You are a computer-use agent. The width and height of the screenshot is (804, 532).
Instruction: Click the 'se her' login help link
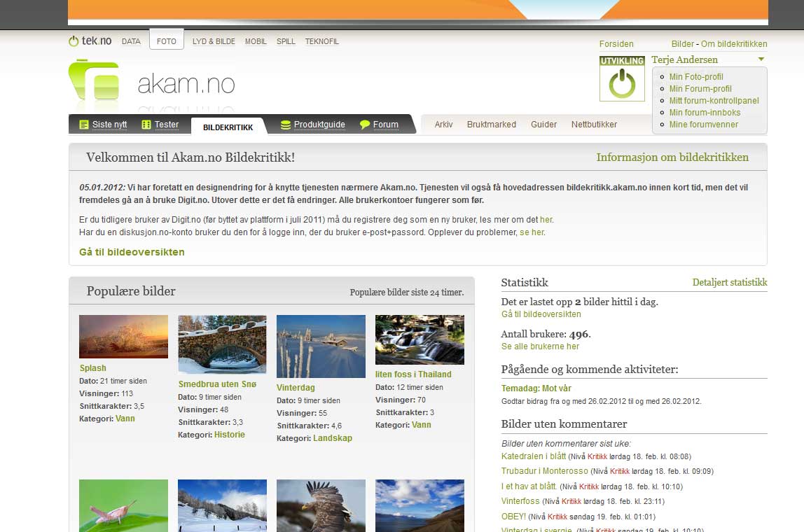point(532,232)
